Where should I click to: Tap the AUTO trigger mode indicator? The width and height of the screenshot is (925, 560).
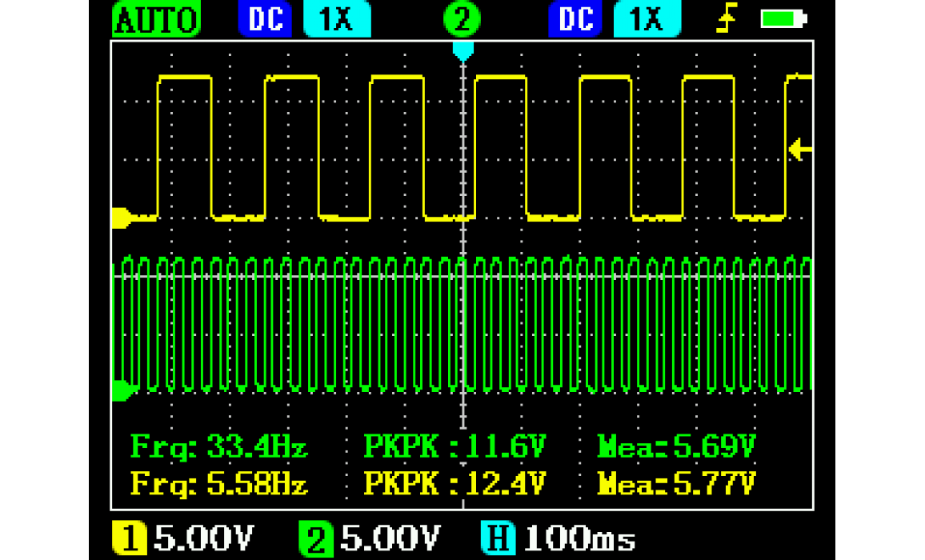point(157,20)
